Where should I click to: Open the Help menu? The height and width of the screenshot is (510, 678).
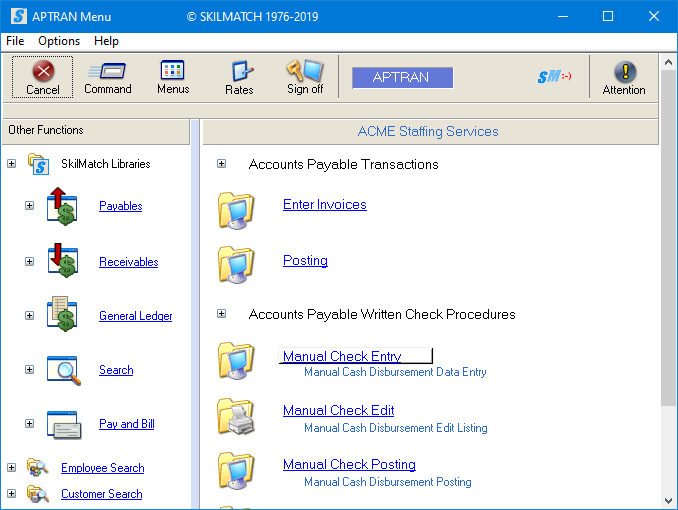106,41
